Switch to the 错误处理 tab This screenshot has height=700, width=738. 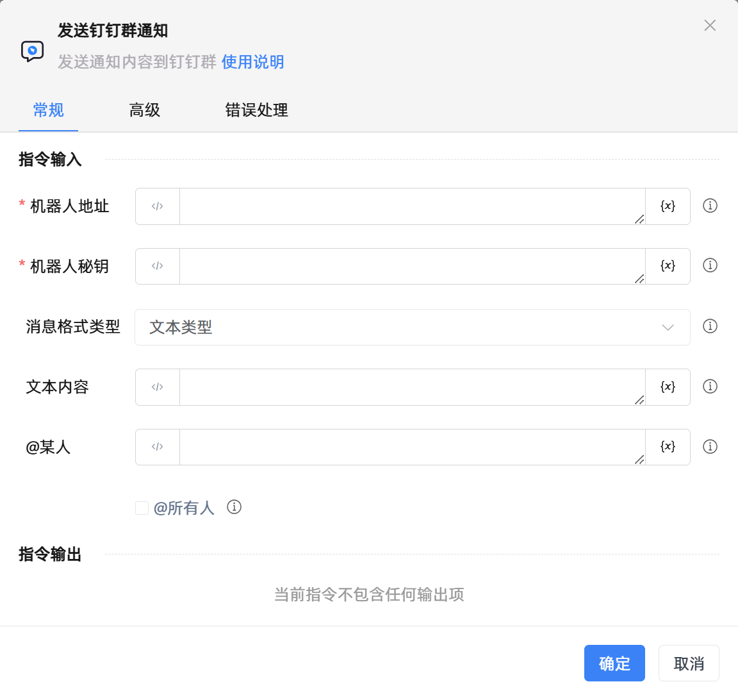(256, 110)
